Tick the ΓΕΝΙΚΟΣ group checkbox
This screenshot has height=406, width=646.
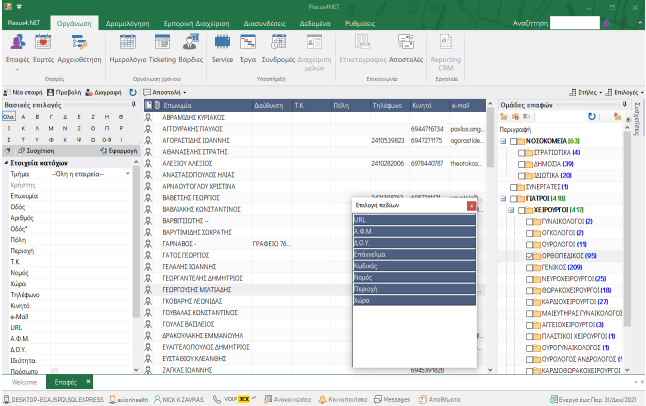pyautogui.click(x=529, y=267)
